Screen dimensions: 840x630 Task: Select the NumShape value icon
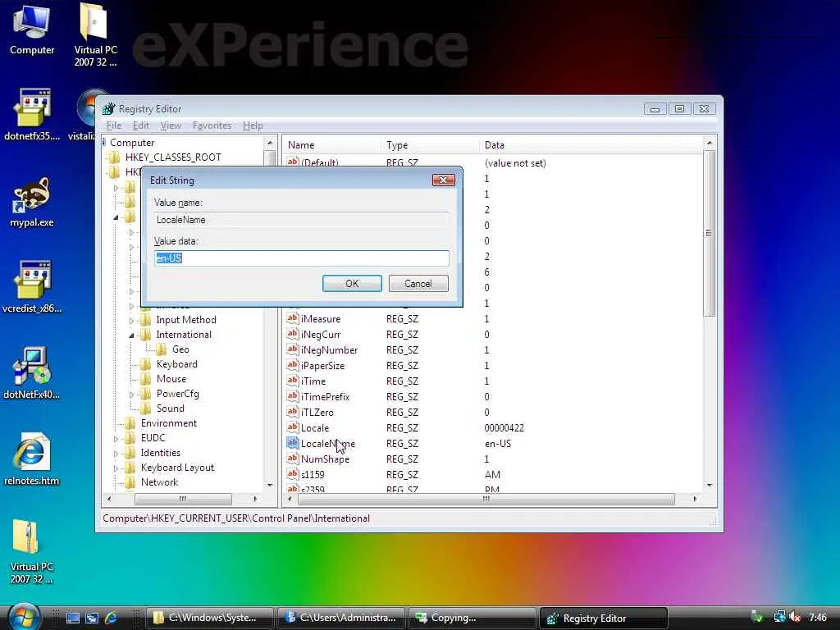pos(293,459)
